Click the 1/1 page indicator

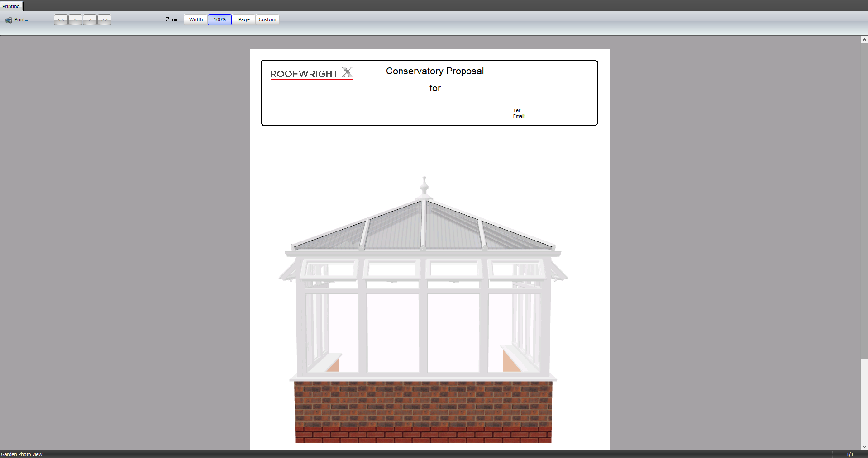pyautogui.click(x=850, y=454)
